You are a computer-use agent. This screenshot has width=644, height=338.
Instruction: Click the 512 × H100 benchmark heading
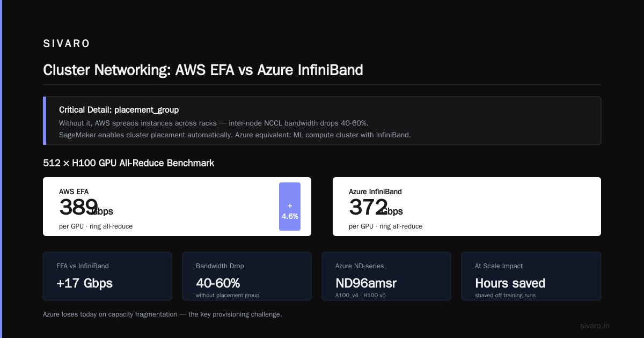(x=128, y=163)
